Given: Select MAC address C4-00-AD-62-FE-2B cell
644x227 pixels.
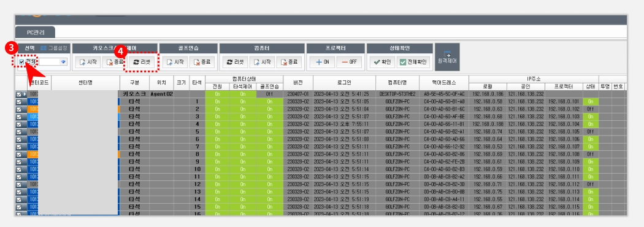Looking at the screenshot, I should click(444, 162).
